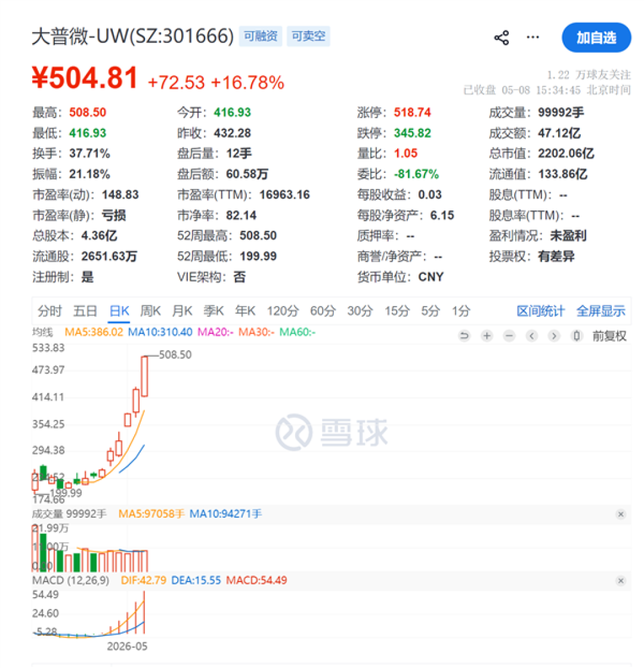This screenshot has width=644, height=668.
Task: Click the latest candlestick at 508.50
Action: 145,376
